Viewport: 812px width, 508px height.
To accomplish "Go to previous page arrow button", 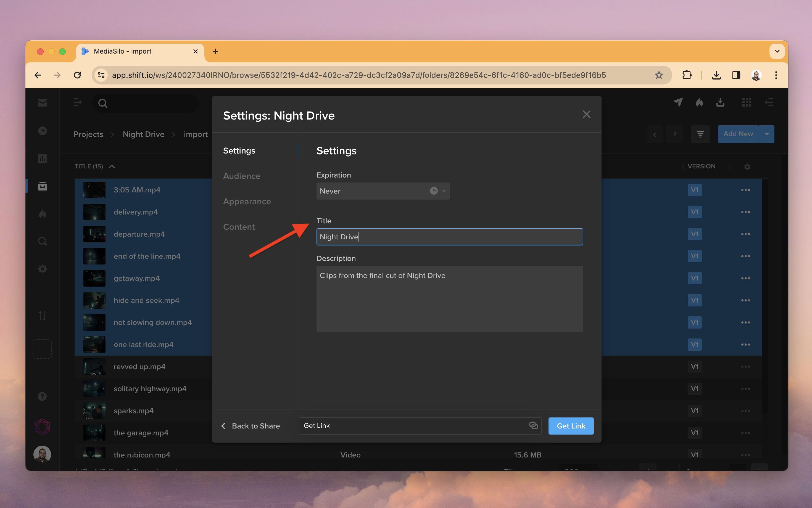I will point(655,134).
